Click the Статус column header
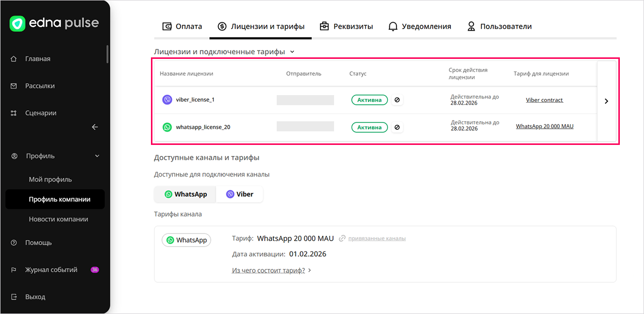This screenshot has width=644, height=314. click(358, 73)
